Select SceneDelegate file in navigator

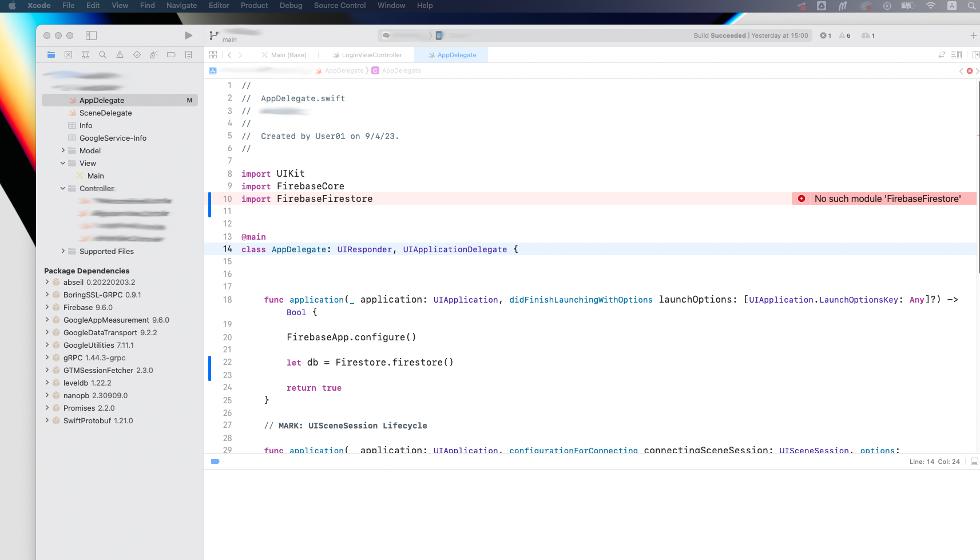tap(105, 113)
